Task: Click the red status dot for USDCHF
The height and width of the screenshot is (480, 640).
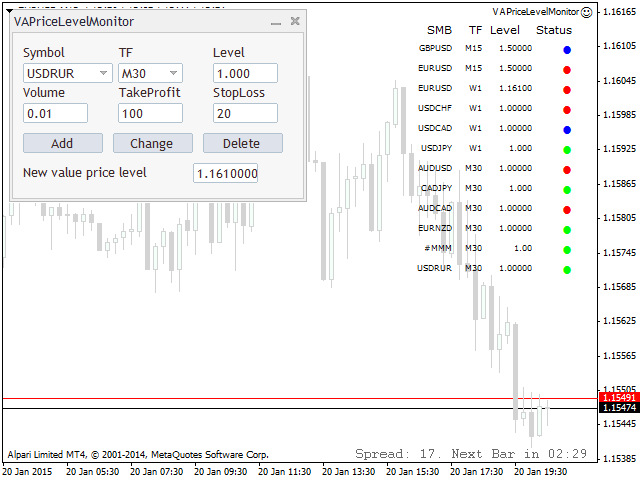Action: pos(567,109)
